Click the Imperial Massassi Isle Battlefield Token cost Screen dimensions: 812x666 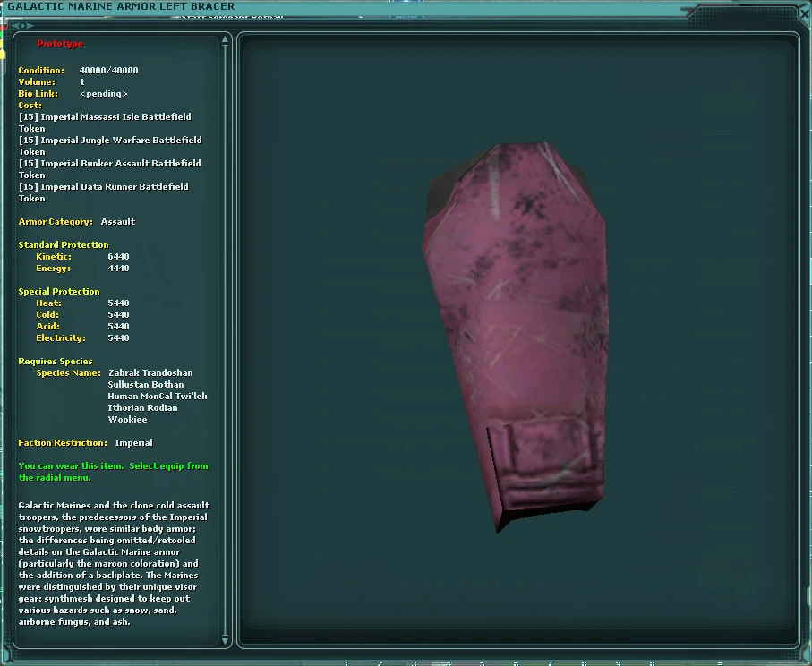click(x=105, y=123)
